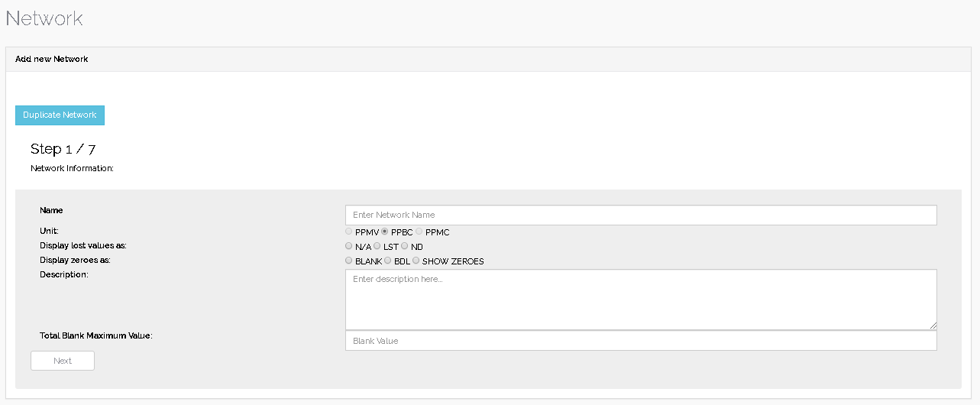Display zeroes as BLANK
Screen dimensions: 980x405
(x=349, y=261)
